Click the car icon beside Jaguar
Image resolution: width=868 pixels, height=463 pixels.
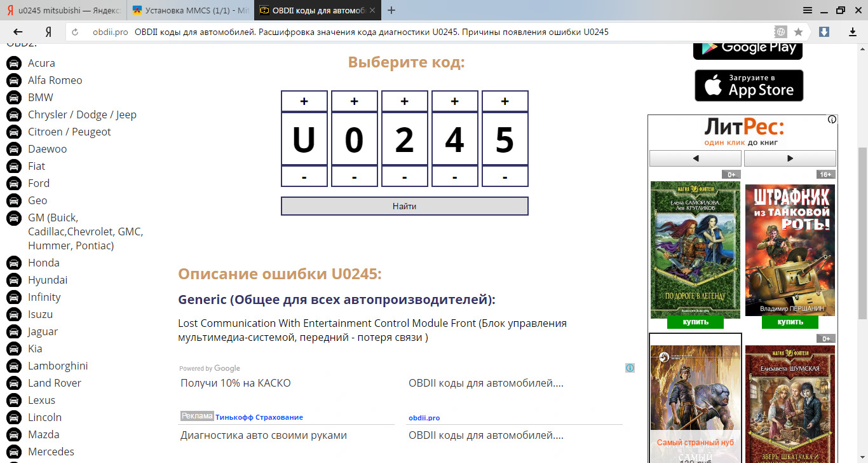point(13,331)
